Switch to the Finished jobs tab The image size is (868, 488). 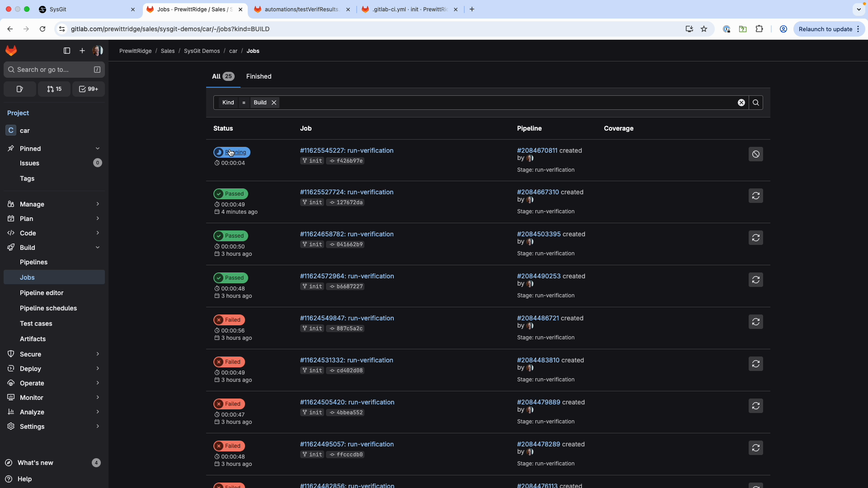259,76
